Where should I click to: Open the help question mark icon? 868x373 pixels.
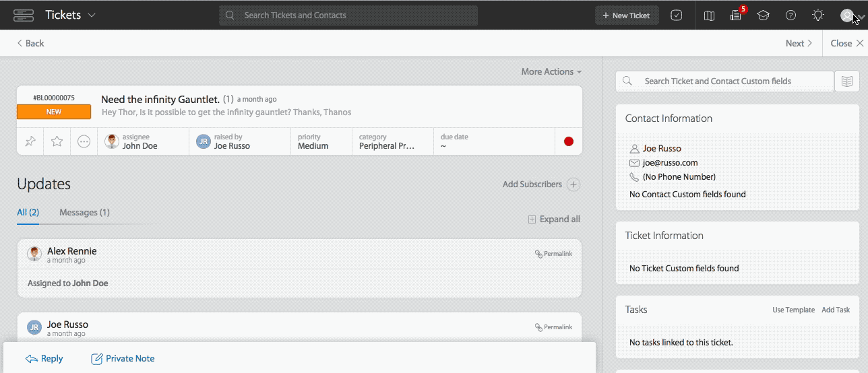point(790,15)
